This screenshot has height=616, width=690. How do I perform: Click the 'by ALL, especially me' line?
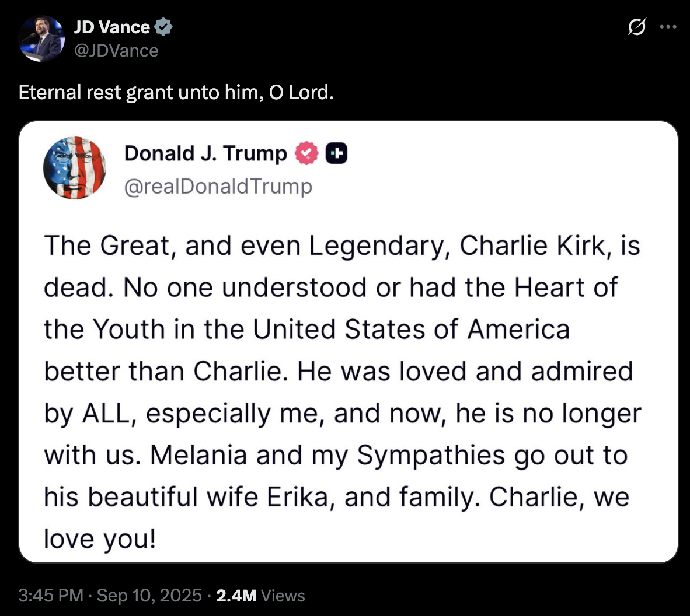[341, 413]
